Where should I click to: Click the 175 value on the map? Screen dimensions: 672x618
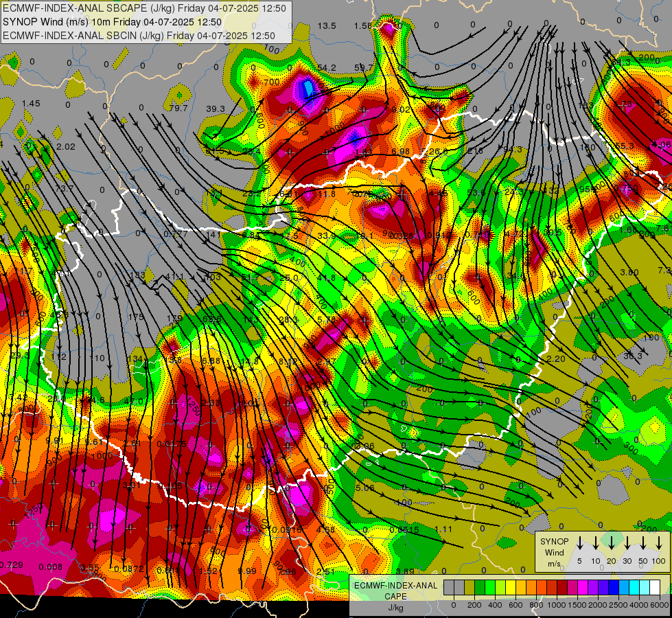pos(136,317)
